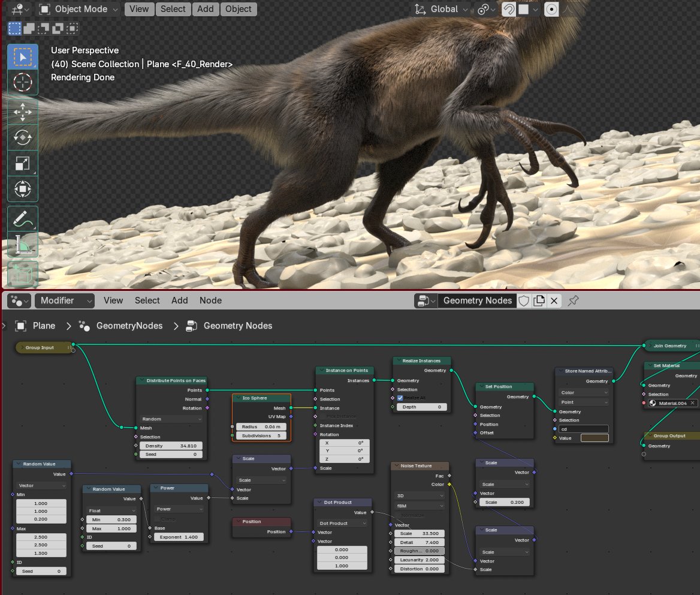Toggle proportional editing
The height and width of the screenshot is (595, 700).
[x=552, y=10]
